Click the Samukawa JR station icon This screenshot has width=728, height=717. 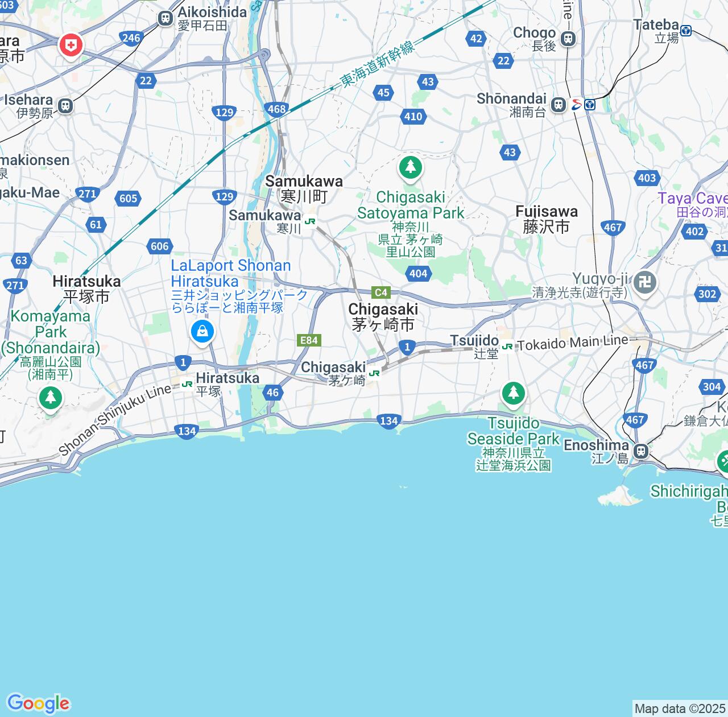click(310, 221)
